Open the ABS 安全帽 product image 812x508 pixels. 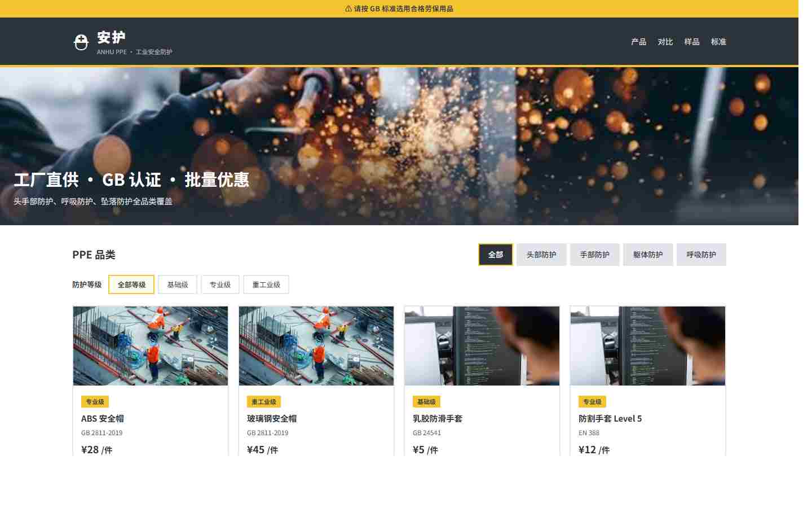click(151, 346)
